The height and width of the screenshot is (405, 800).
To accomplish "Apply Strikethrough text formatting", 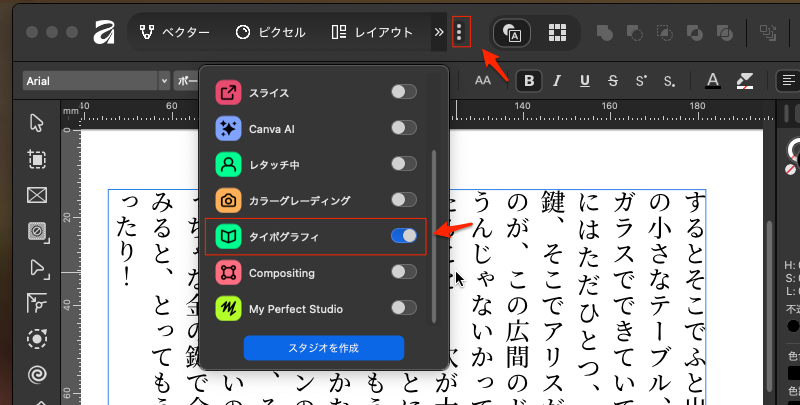I will click(612, 81).
